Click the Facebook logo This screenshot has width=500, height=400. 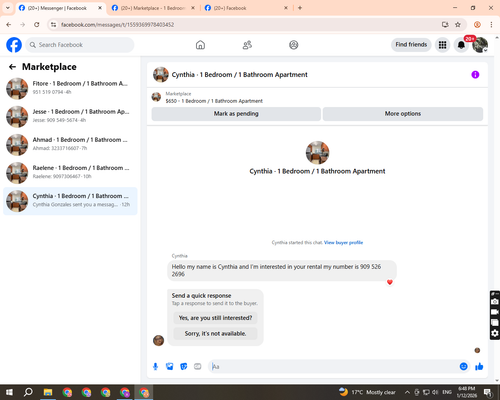tap(14, 45)
